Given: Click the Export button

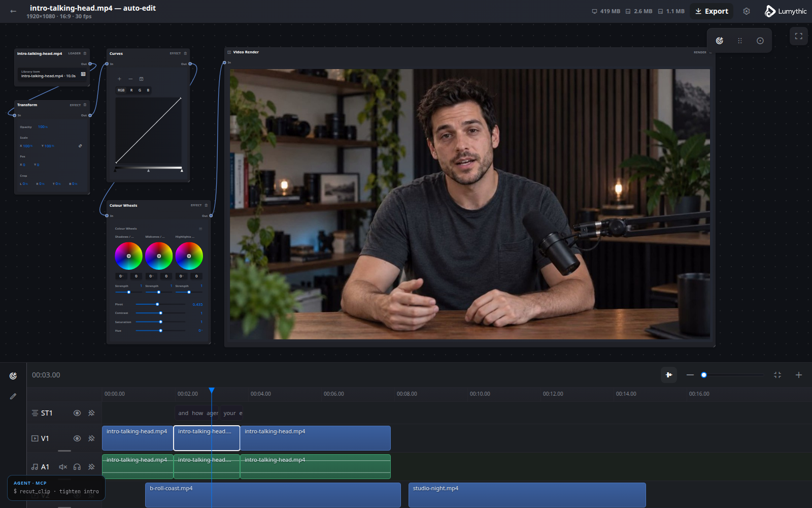Looking at the screenshot, I should (712, 11).
